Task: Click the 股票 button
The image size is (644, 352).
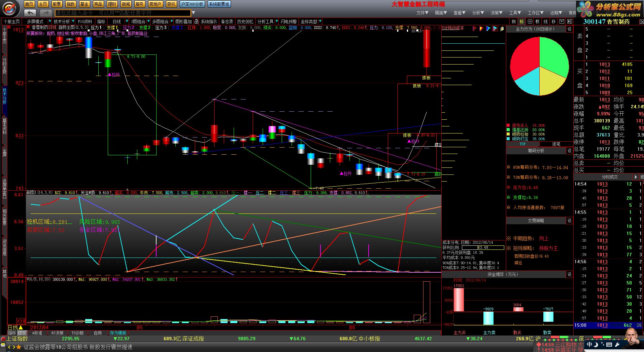Action: [57, 4]
